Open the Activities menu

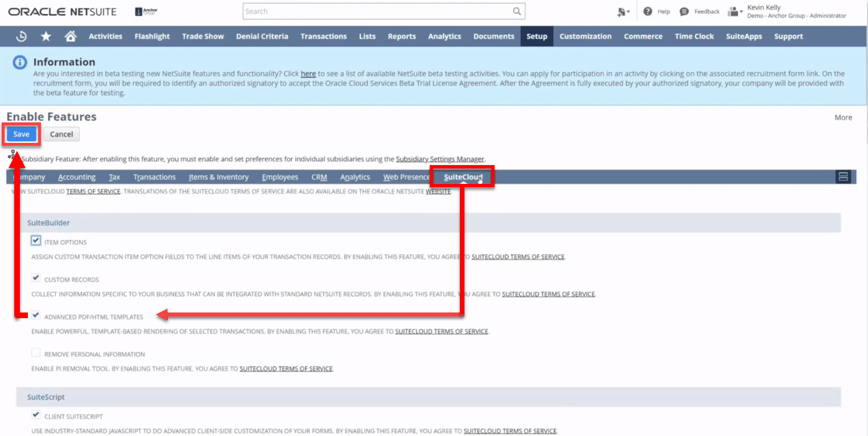[105, 36]
